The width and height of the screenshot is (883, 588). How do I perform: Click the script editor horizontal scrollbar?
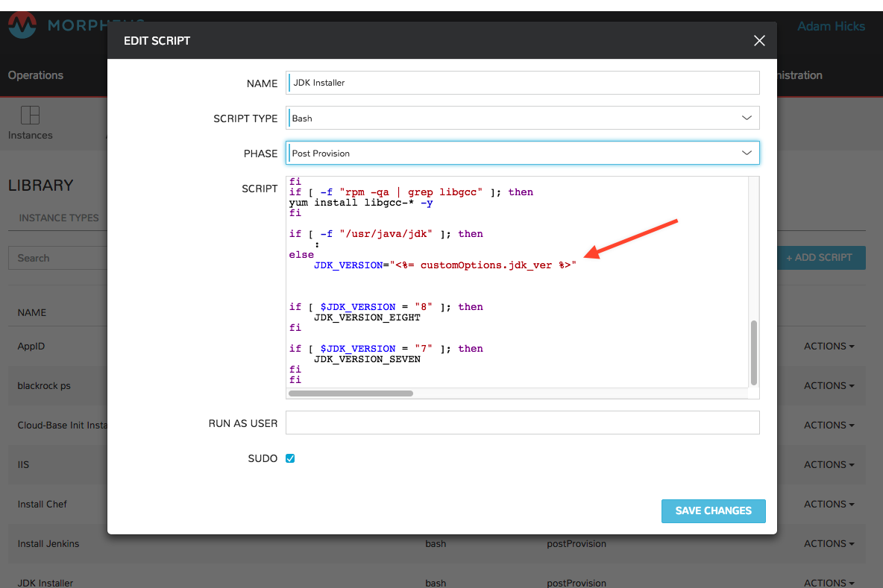tap(351, 393)
